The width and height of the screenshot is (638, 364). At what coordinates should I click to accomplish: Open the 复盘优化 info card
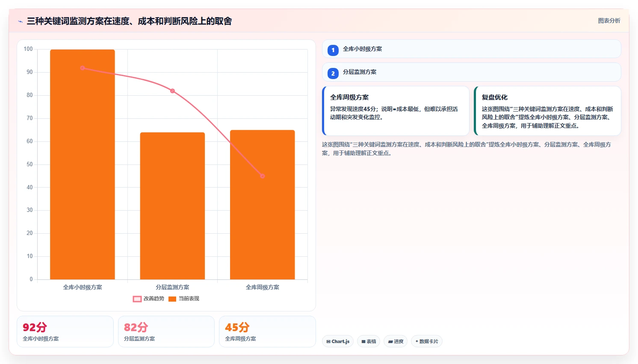(x=547, y=111)
